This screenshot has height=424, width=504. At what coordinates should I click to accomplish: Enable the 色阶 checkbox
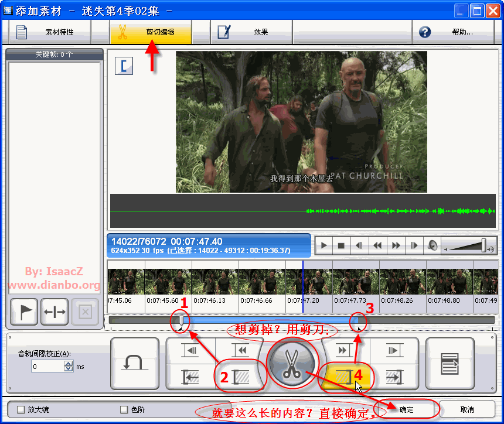124,409
